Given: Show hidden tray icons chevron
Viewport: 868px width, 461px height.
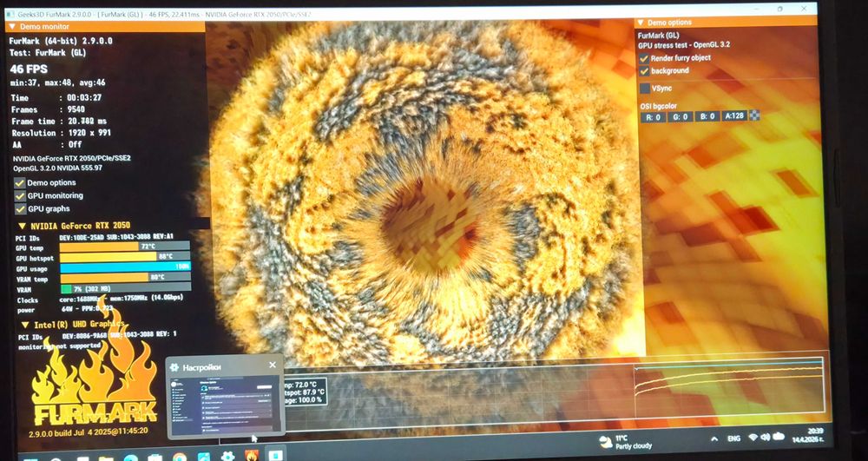Looking at the screenshot, I should 714,439.
